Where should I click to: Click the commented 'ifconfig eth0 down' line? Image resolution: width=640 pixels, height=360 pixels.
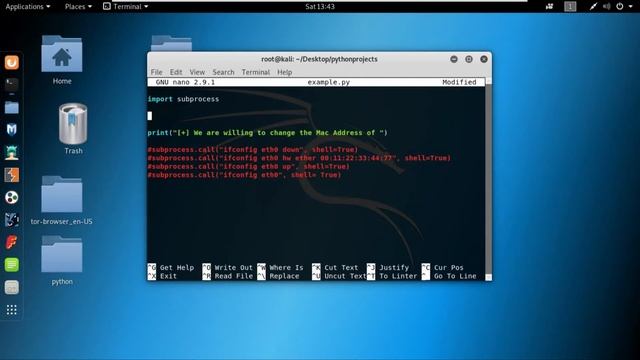coord(253,150)
